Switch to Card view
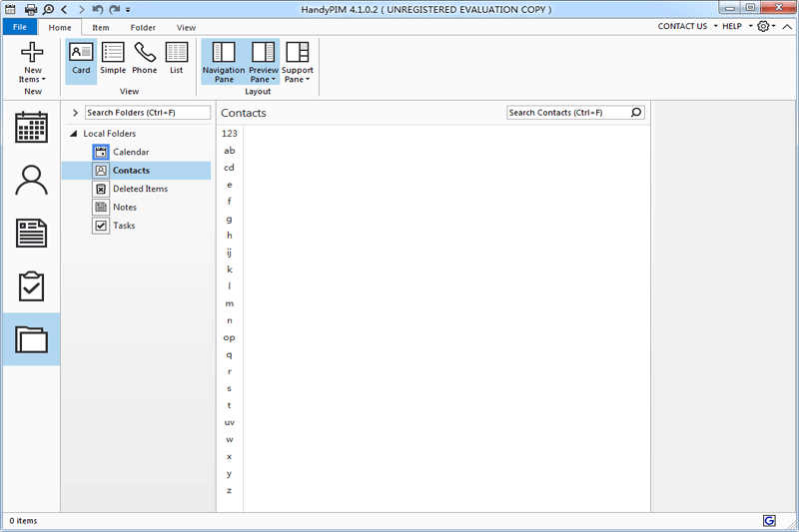The image size is (799, 532). coord(81,59)
